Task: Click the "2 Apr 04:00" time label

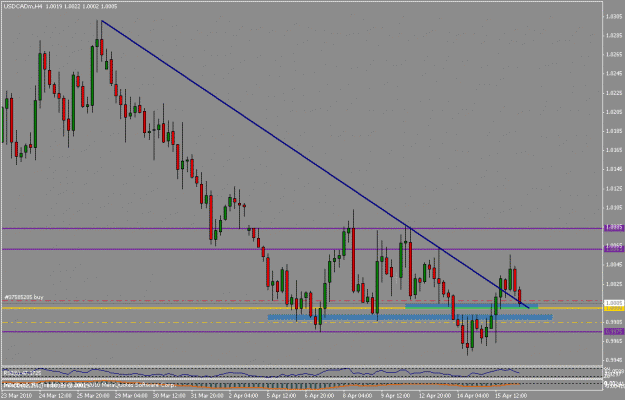Action: tap(244, 396)
